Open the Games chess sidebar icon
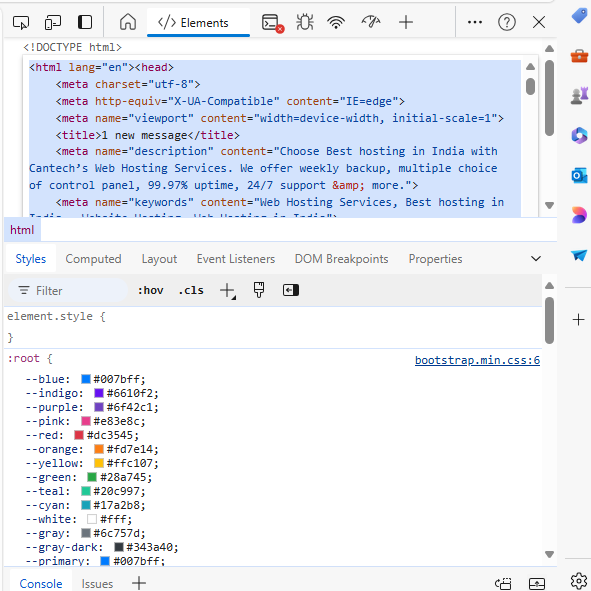Screen dimensions: 591x591 (579, 95)
